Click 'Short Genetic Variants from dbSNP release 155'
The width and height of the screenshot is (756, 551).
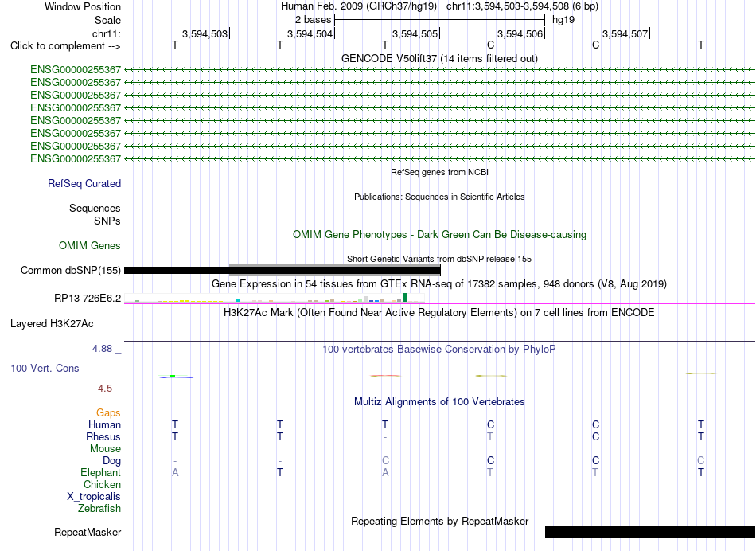pos(439,259)
